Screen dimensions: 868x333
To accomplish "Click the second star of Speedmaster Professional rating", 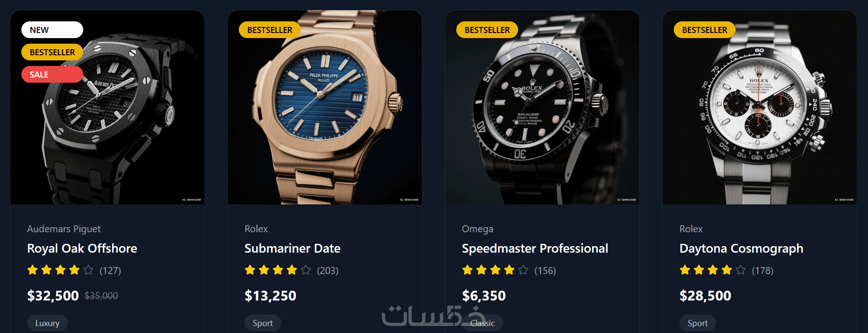I will tap(481, 270).
